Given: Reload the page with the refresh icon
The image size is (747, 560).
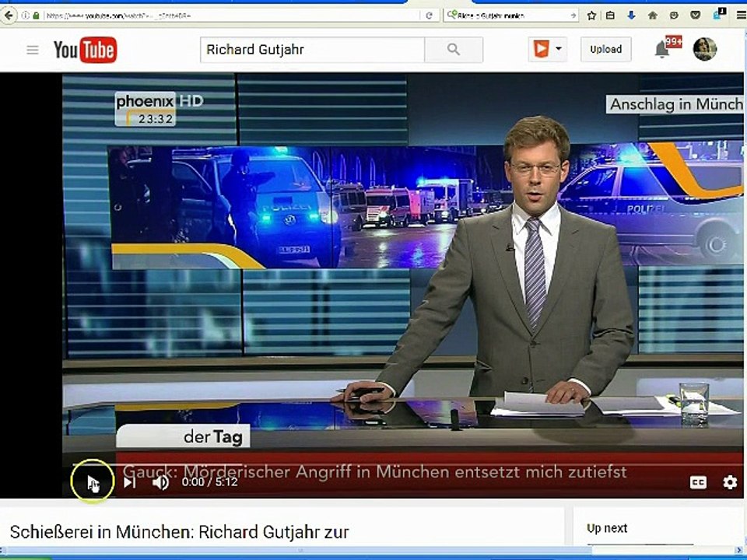Looking at the screenshot, I should tap(429, 16).
